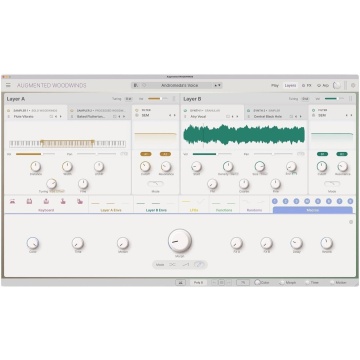This screenshot has width=360, height=360.
Task: Toggle Layer A Sampler 2 power
Action: [72, 110]
